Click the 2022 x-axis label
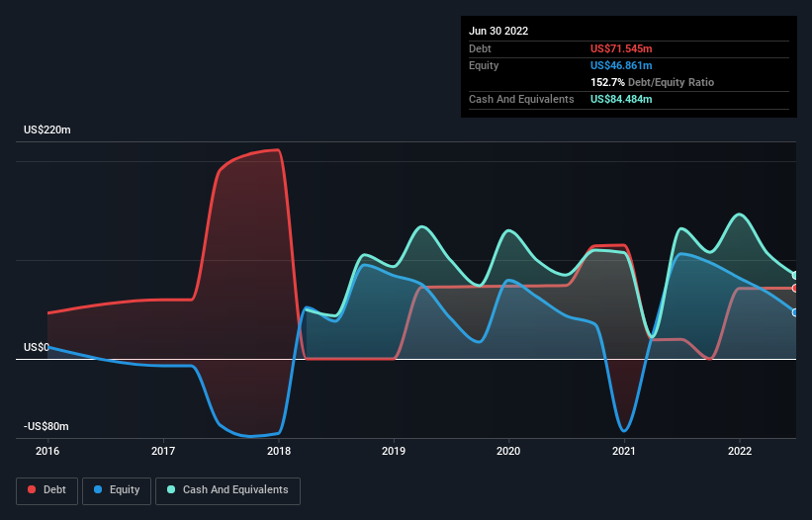Image resolution: width=812 pixels, height=520 pixels. [x=740, y=451]
